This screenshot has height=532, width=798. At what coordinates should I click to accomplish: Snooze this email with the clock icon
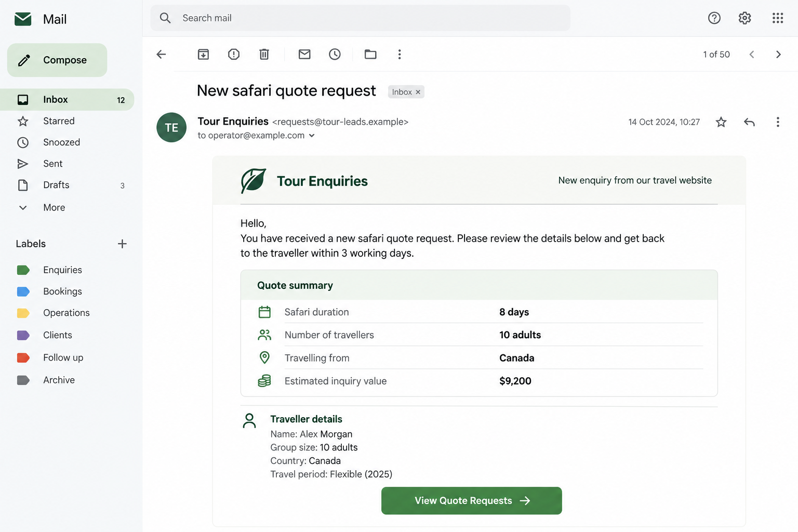[x=335, y=54]
